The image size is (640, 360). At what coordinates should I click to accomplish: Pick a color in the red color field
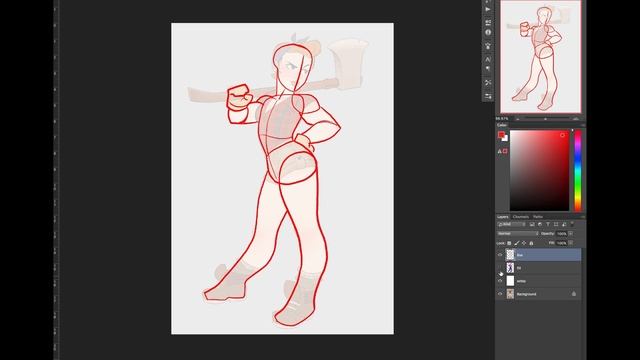click(x=540, y=171)
